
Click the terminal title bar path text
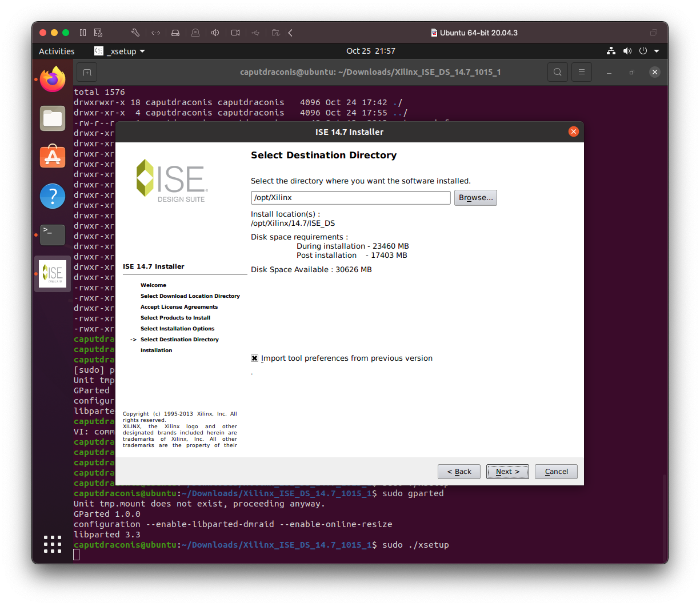(x=370, y=72)
